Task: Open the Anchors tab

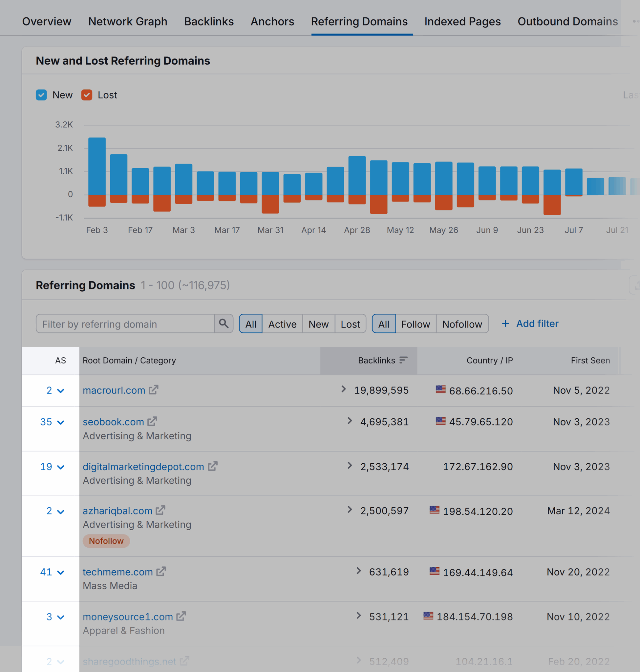Action: 272,21
